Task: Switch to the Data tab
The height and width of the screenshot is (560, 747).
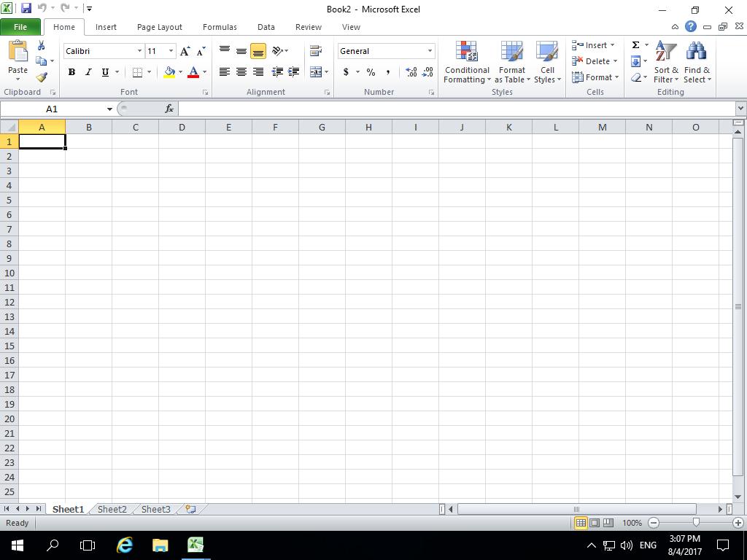Action: pyautogui.click(x=266, y=27)
